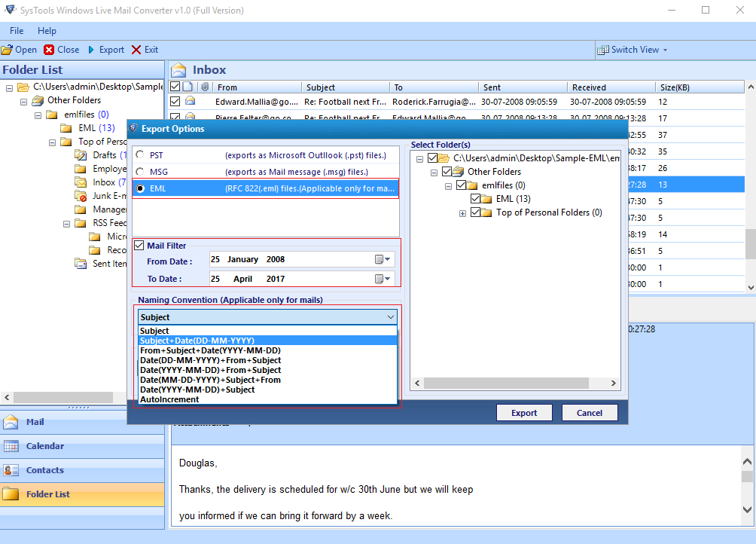Click the Employee folder icon in tree
756x544 pixels.
pos(81,169)
